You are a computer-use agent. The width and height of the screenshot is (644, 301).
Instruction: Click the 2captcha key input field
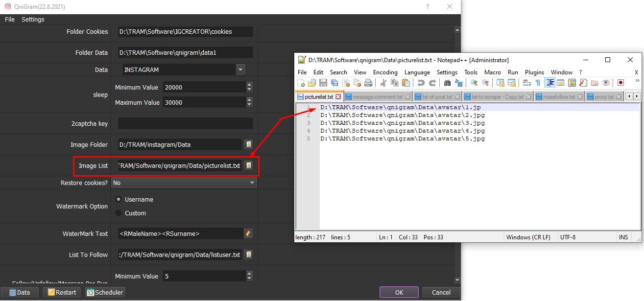tap(186, 123)
